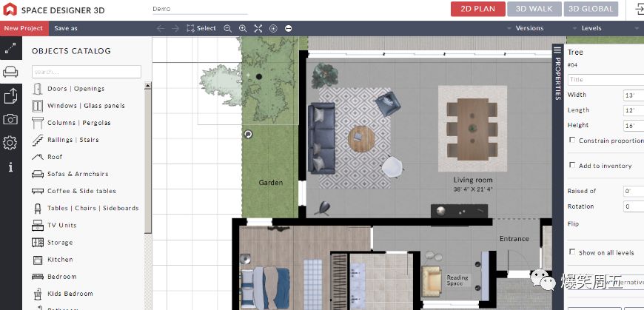This screenshot has height=310, width=644.
Task: Toggle Show on all levels checkbox
Action: (572, 252)
